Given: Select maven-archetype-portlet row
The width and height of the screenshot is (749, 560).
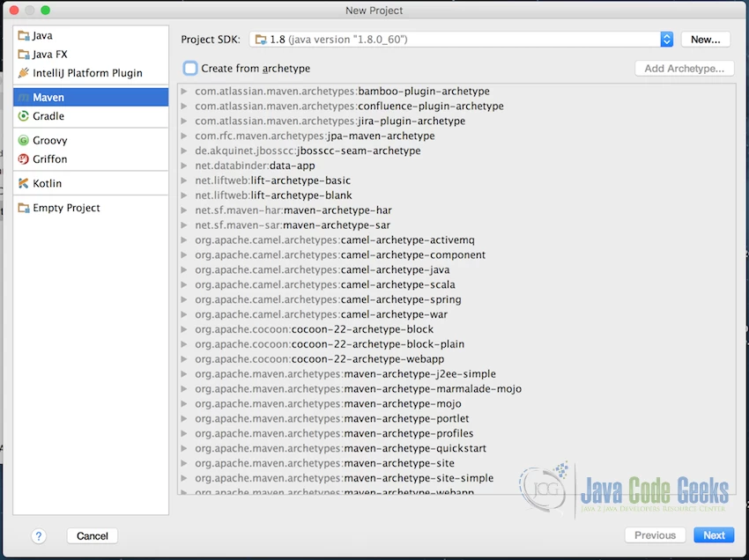Looking at the screenshot, I should tap(456, 418).
